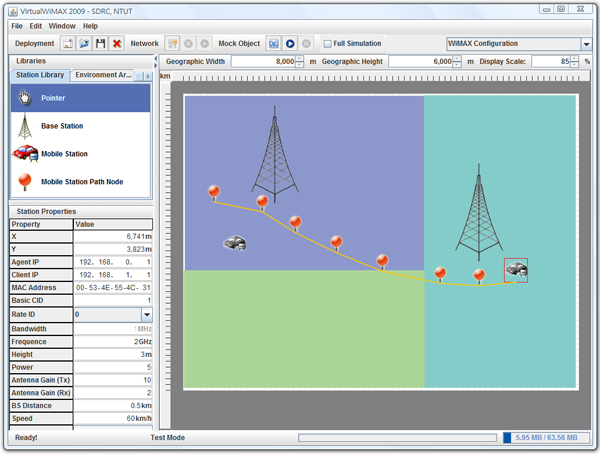600x454 pixels.
Task: Click the Y value 3,823m cell
Action: [113, 250]
